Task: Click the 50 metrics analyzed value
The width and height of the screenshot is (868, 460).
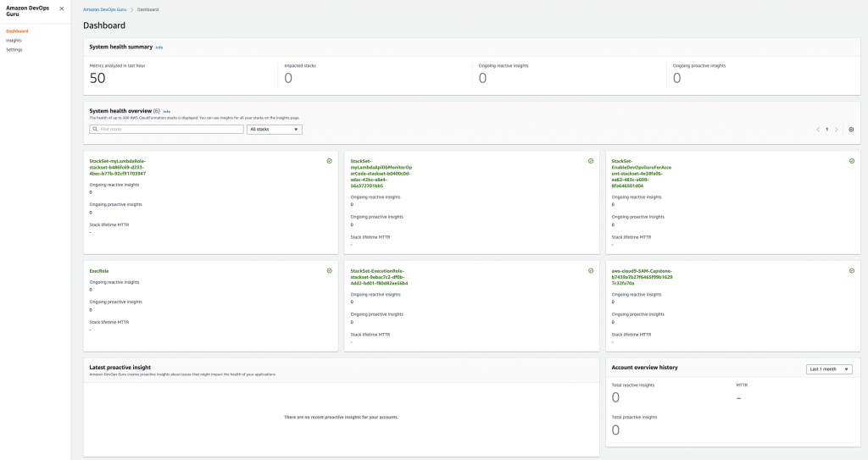Action: point(97,78)
